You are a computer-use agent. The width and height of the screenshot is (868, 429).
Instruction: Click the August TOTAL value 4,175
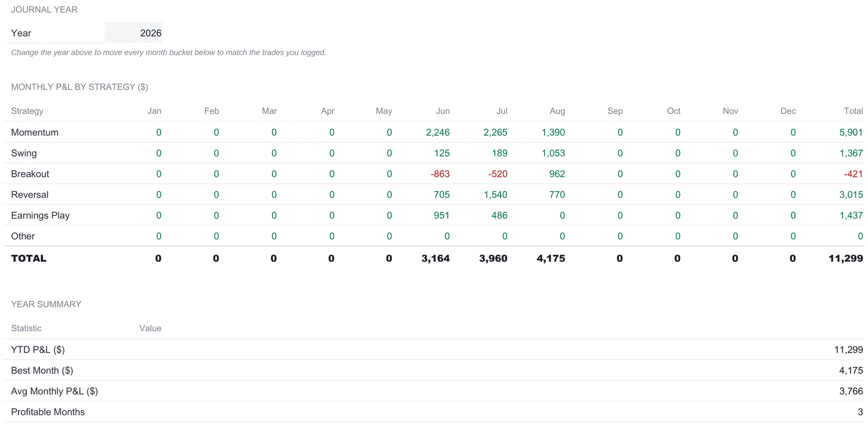tap(551, 259)
